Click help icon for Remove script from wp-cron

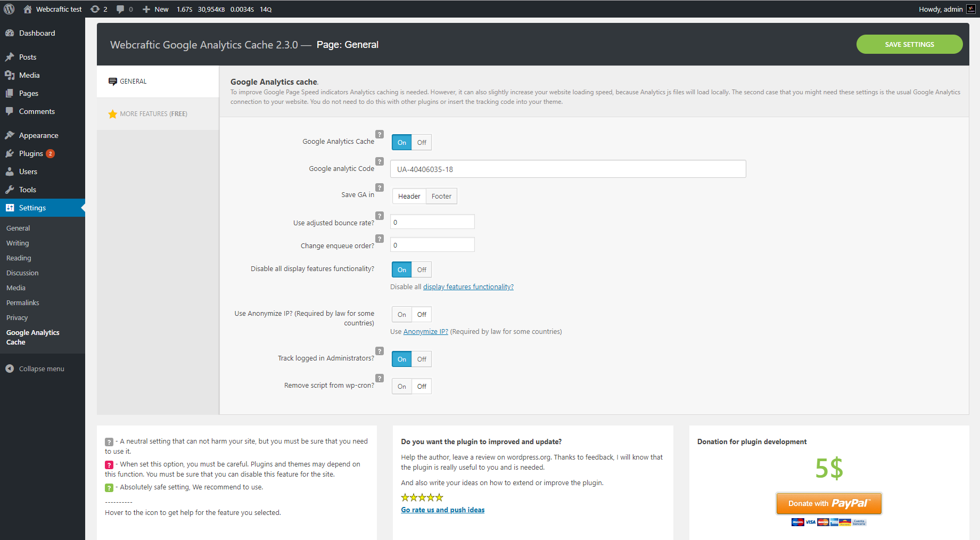[380, 378]
